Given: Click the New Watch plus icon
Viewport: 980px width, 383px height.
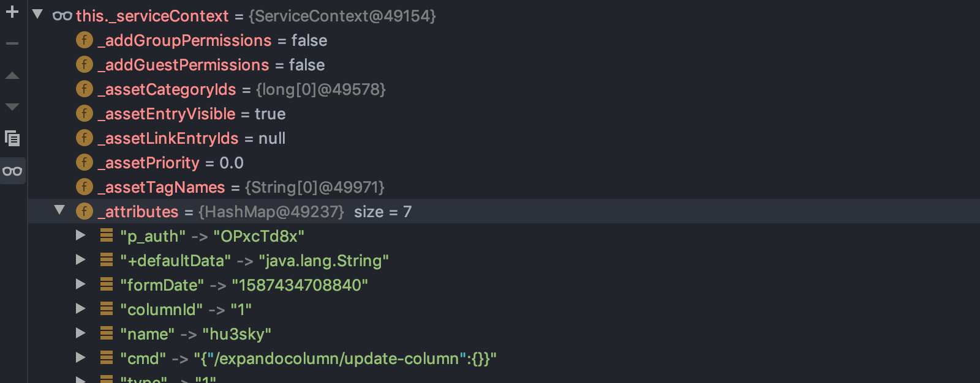Looking at the screenshot, I should point(12,12).
